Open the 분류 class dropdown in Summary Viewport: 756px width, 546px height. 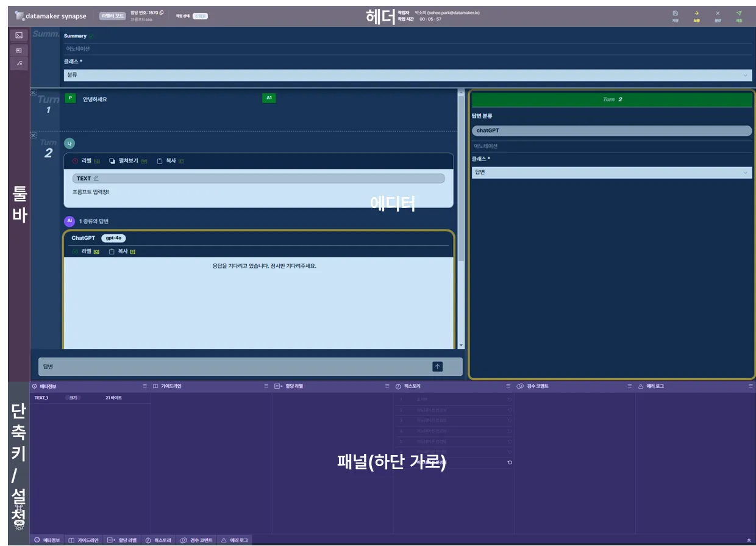(x=407, y=75)
